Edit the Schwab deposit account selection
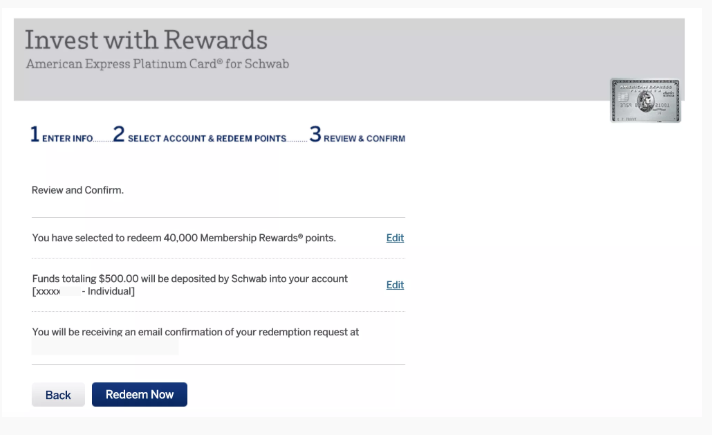 pos(395,285)
